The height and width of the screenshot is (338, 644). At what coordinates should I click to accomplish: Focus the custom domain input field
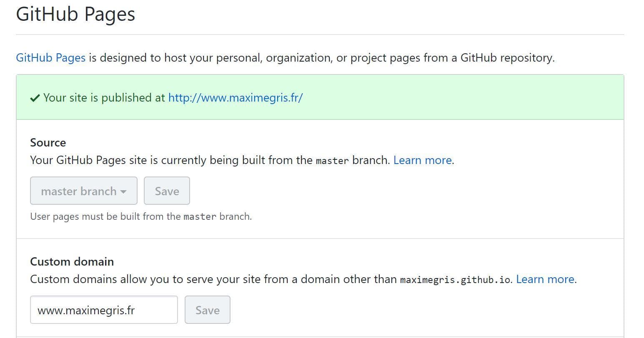tap(104, 310)
